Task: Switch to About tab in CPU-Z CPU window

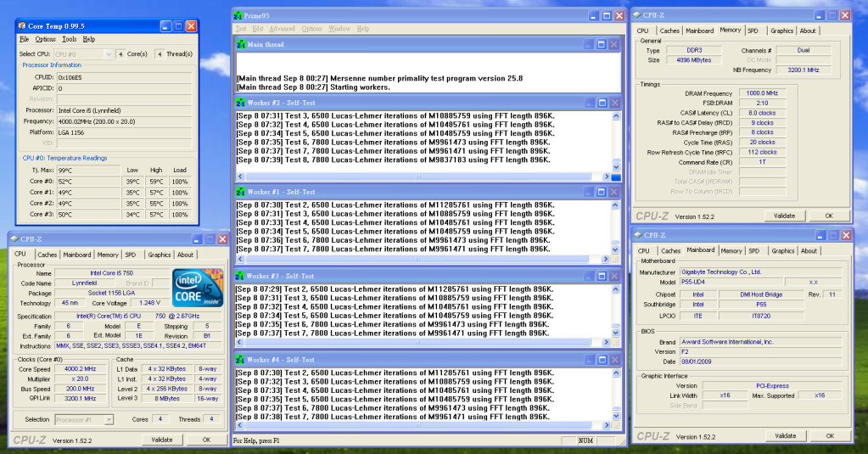Action: pos(186,255)
